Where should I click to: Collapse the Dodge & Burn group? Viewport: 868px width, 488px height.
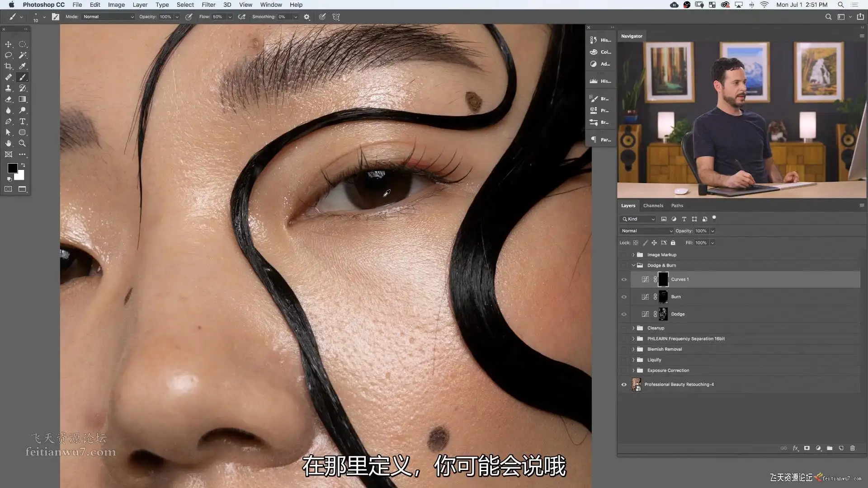pos(633,266)
